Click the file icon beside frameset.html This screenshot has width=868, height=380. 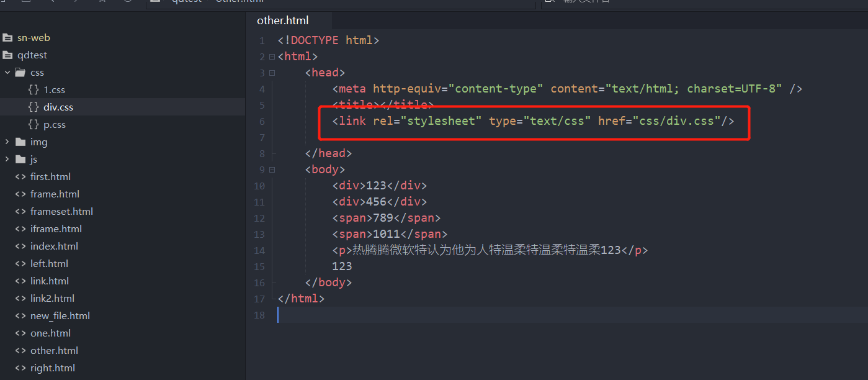click(20, 211)
